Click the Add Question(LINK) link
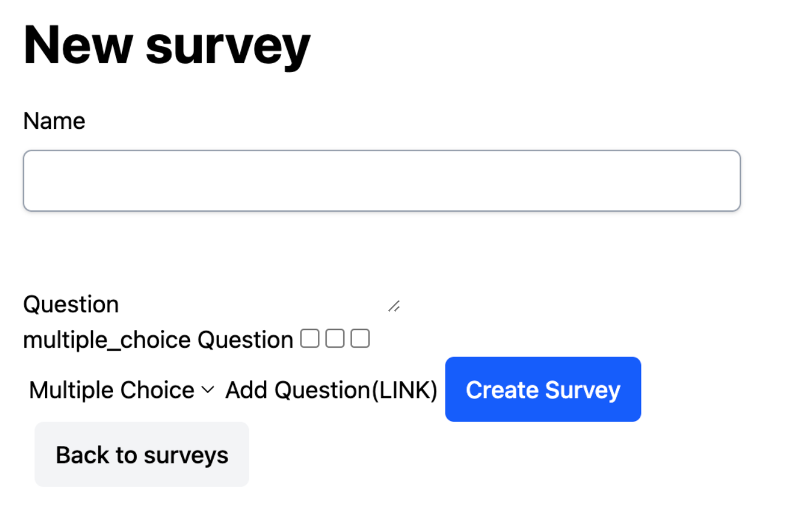 click(331, 390)
